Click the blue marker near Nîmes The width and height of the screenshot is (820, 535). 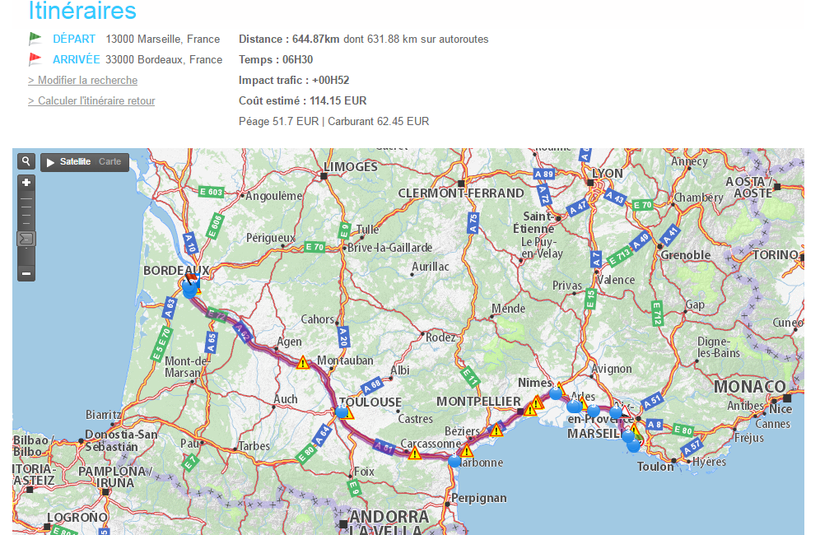click(556, 394)
